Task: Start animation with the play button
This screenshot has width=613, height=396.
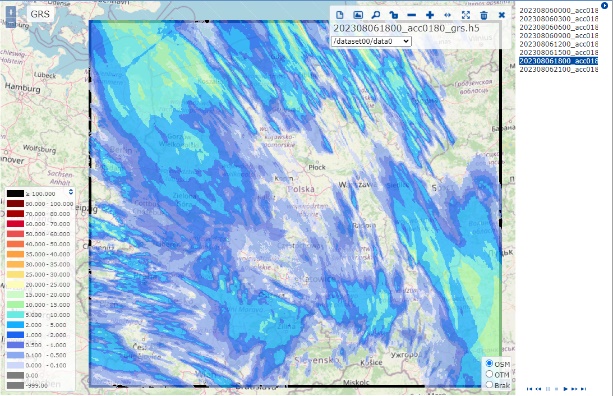Action: [x=565, y=389]
